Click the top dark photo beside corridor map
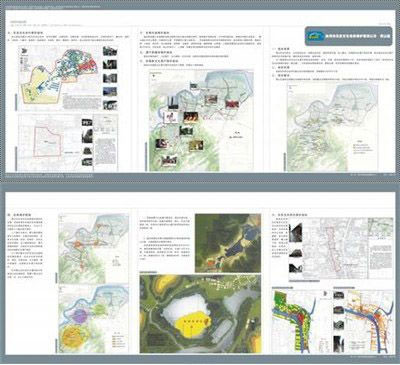This screenshot has width=400, height=365. pyautogui.click(x=295, y=232)
